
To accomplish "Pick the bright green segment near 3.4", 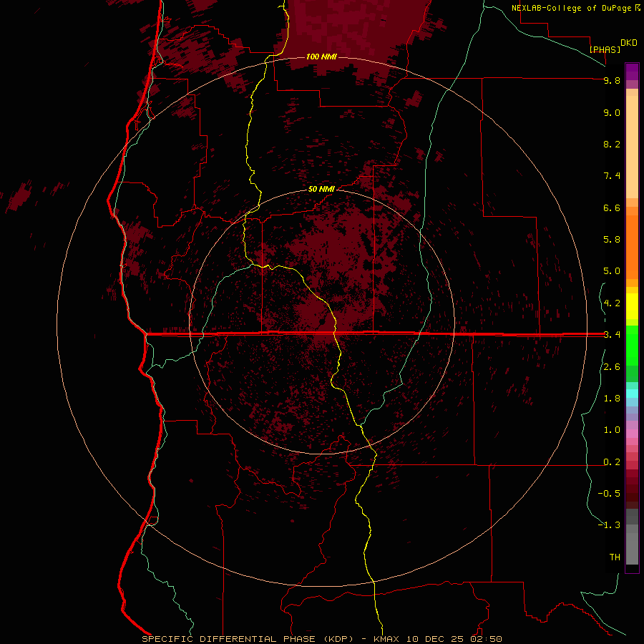I will coord(632,345).
